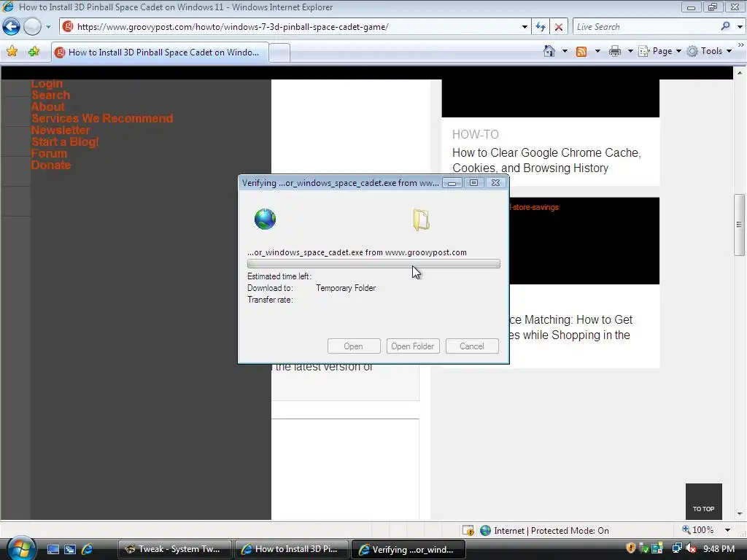Click the Refresh icon next to address bar
Image resolution: width=747 pixels, height=560 pixels.
541,27
